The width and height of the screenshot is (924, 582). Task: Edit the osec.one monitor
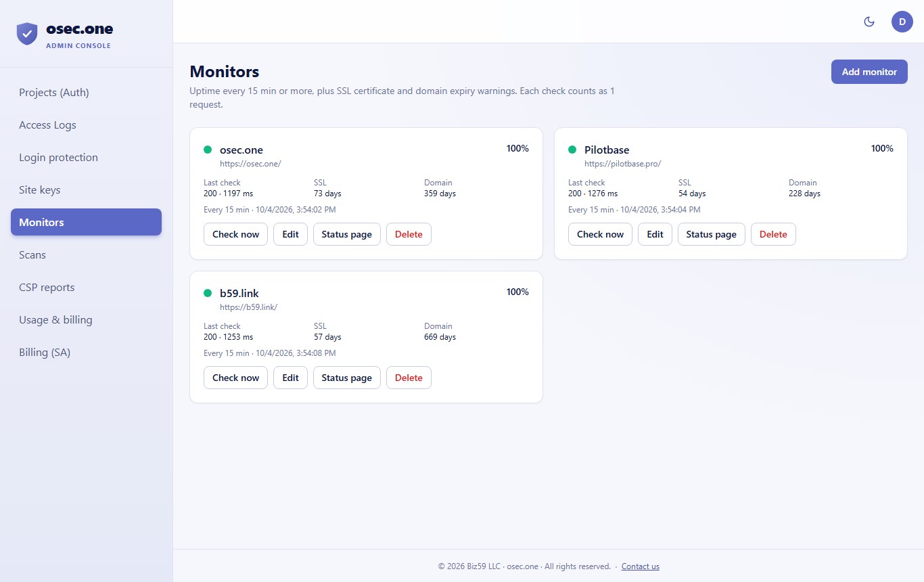[x=290, y=234]
